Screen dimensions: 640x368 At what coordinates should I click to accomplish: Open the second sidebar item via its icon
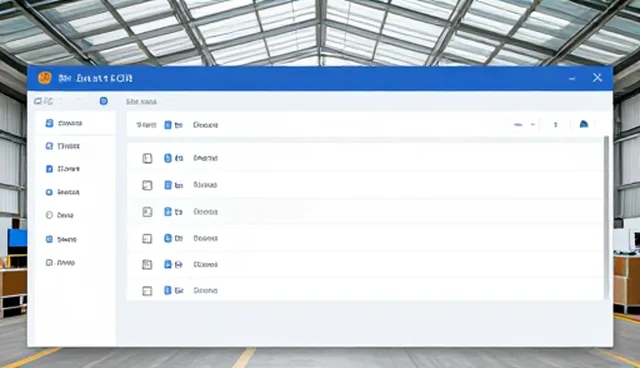[x=49, y=146]
